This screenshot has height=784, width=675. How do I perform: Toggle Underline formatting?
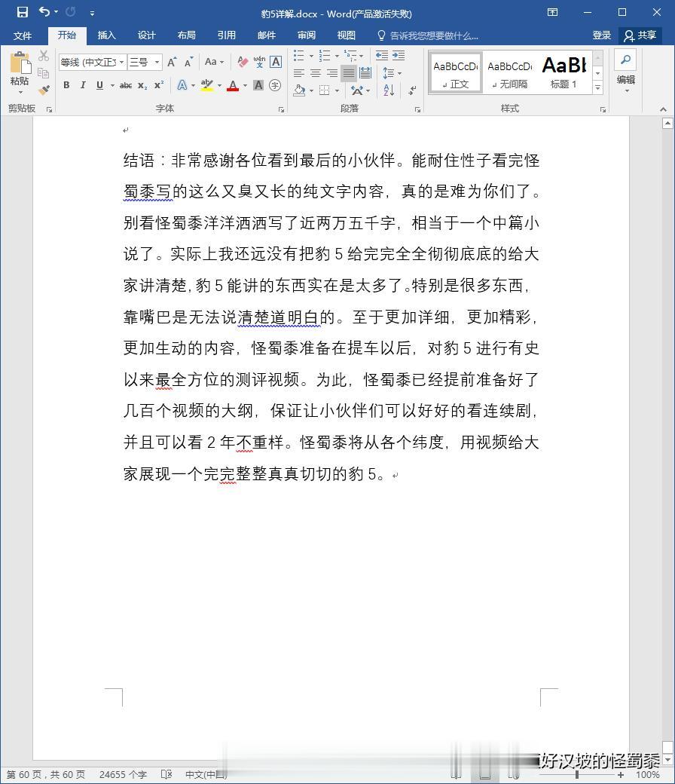pyautogui.click(x=99, y=85)
